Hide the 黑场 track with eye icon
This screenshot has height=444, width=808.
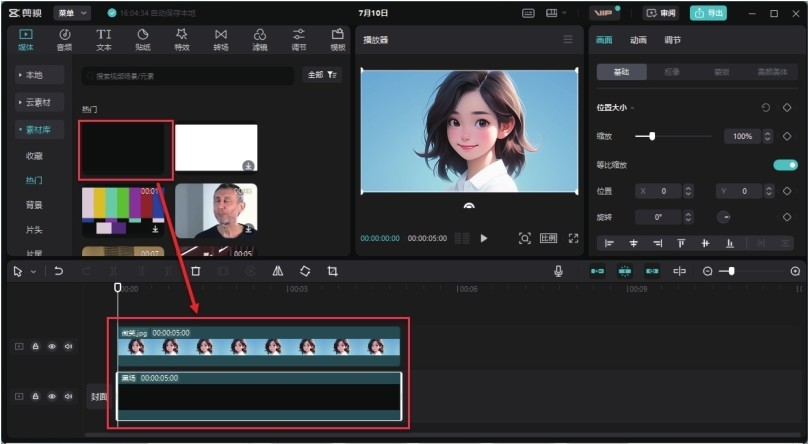click(x=52, y=396)
